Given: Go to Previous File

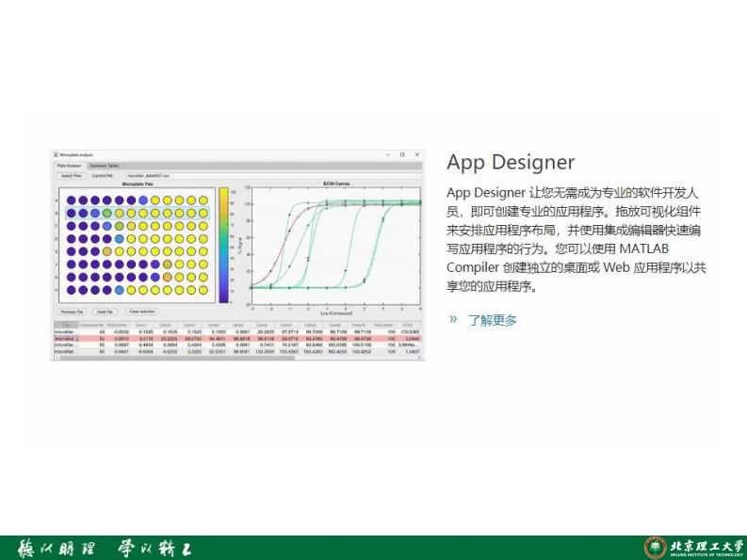Looking at the screenshot, I should click(x=73, y=312).
